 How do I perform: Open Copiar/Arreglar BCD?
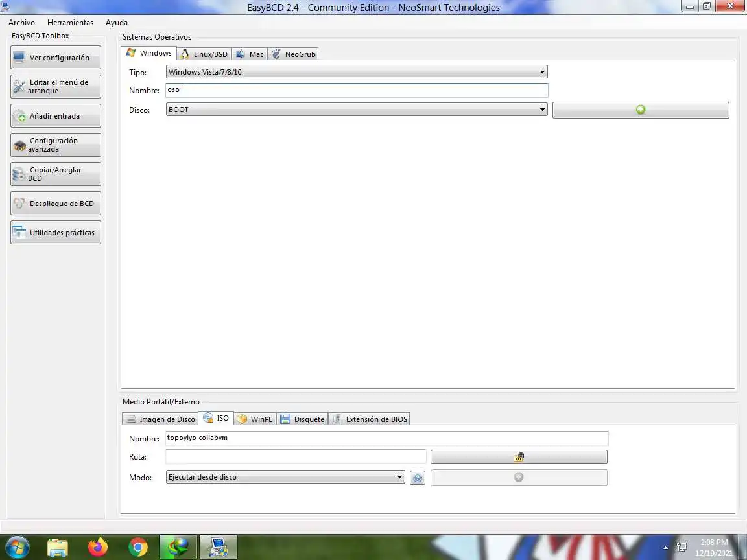tap(56, 174)
